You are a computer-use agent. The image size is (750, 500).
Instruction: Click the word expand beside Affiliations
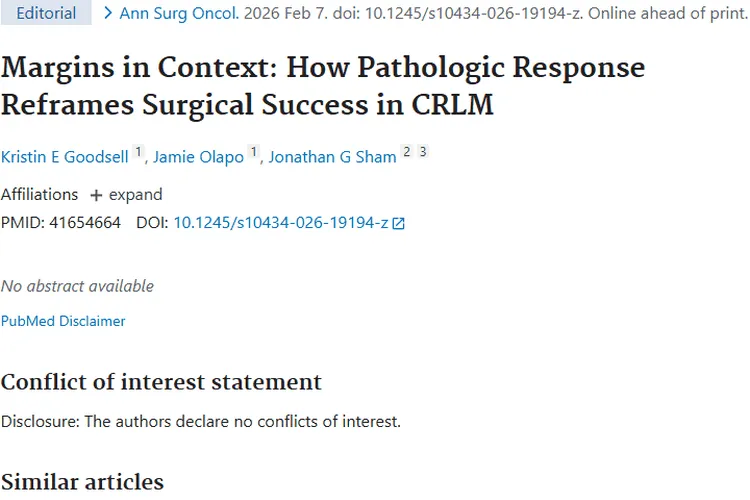135,195
